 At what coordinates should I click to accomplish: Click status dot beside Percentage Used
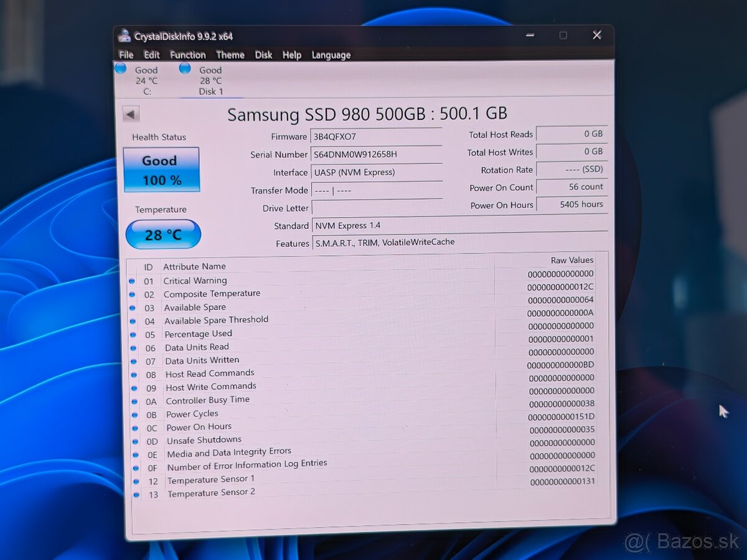coord(132,335)
